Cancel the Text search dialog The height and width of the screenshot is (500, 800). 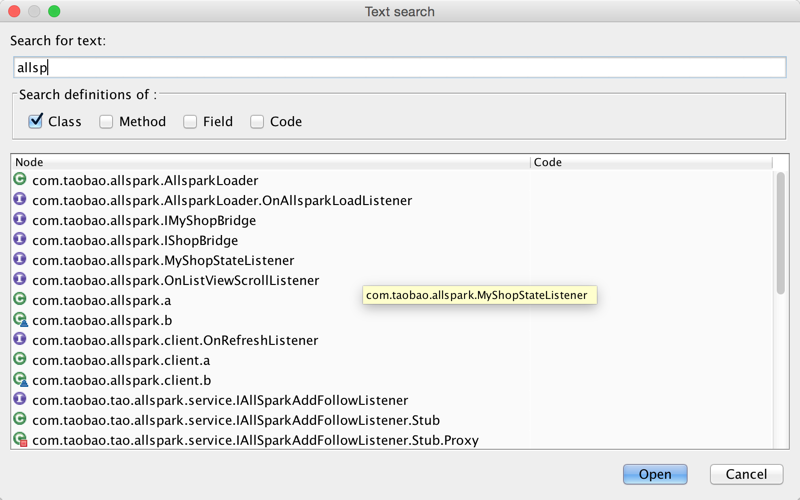(746, 474)
